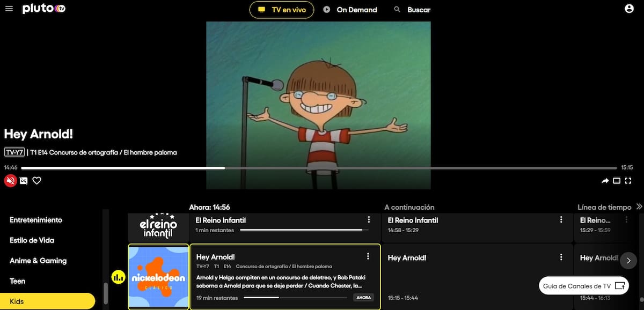Switch to the On Demand tab
The height and width of the screenshot is (310, 644).
click(350, 9)
